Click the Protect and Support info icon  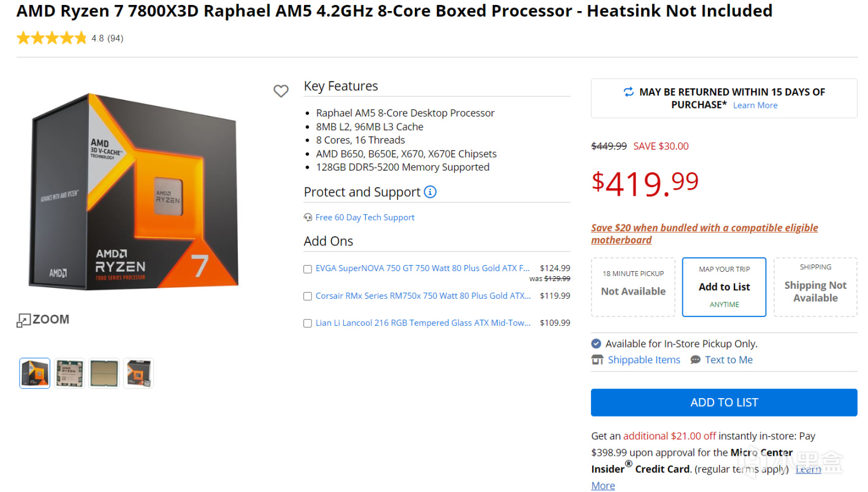(430, 192)
